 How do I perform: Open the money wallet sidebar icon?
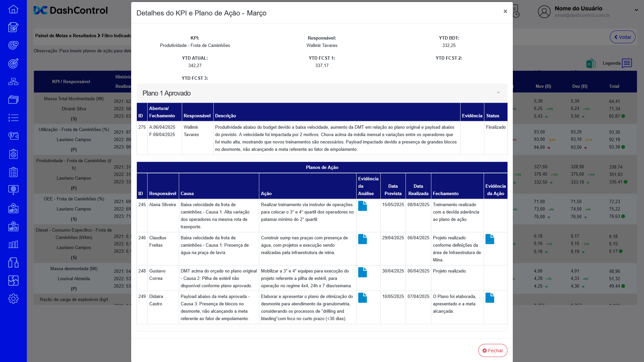[13, 136]
